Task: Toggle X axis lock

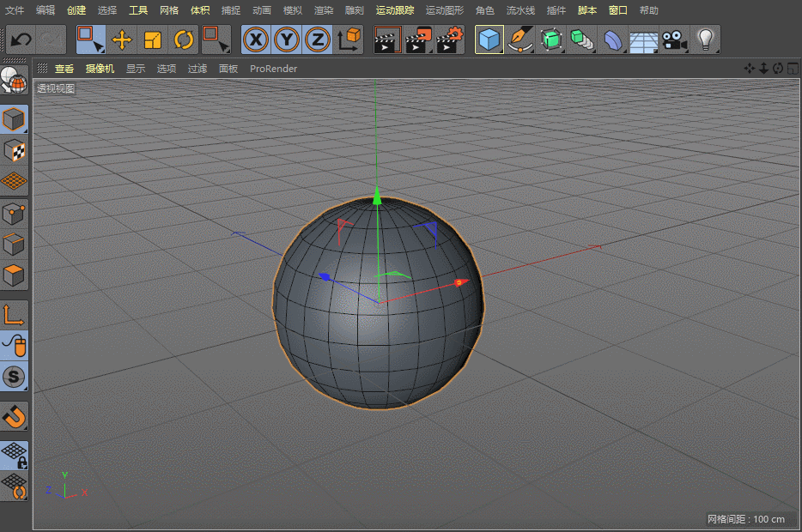Action: pyautogui.click(x=256, y=39)
